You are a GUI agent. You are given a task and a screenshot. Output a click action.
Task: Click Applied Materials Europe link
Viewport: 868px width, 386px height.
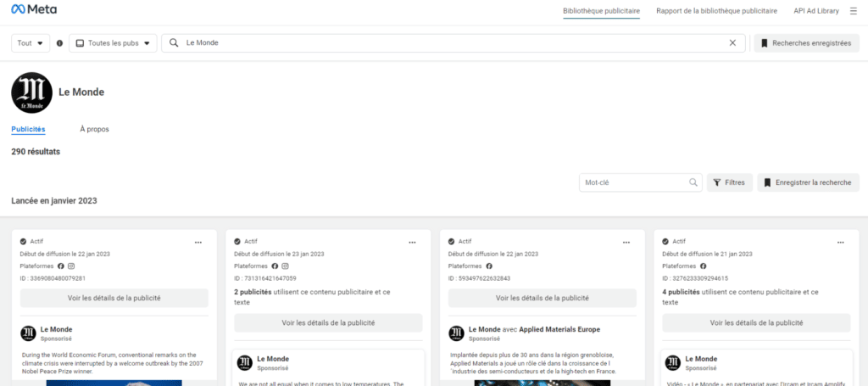(x=559, y=329)
